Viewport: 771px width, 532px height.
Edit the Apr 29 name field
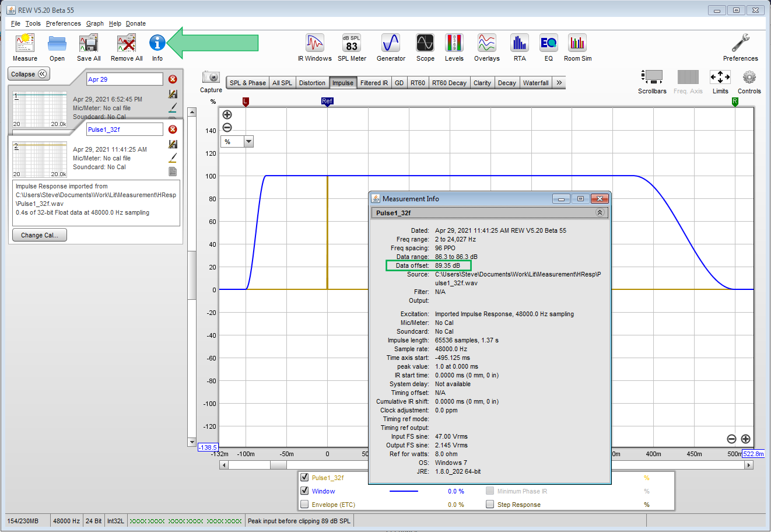tap(125, 79)
